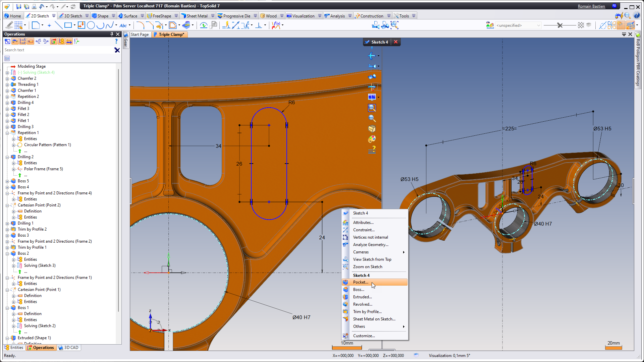Open the Sheet Metal ribbon tab

(x=197, y=16)
